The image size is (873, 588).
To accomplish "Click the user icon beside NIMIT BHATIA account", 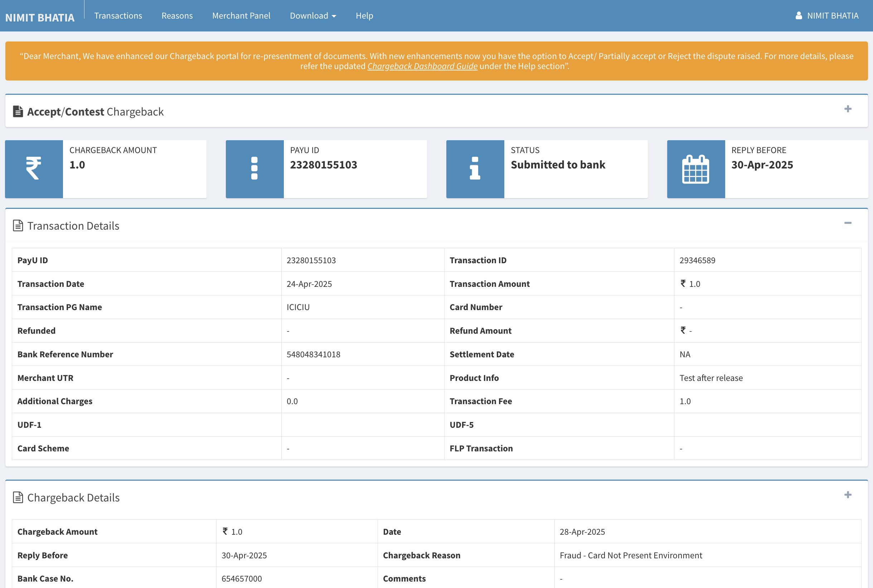I will click(799, 16).
